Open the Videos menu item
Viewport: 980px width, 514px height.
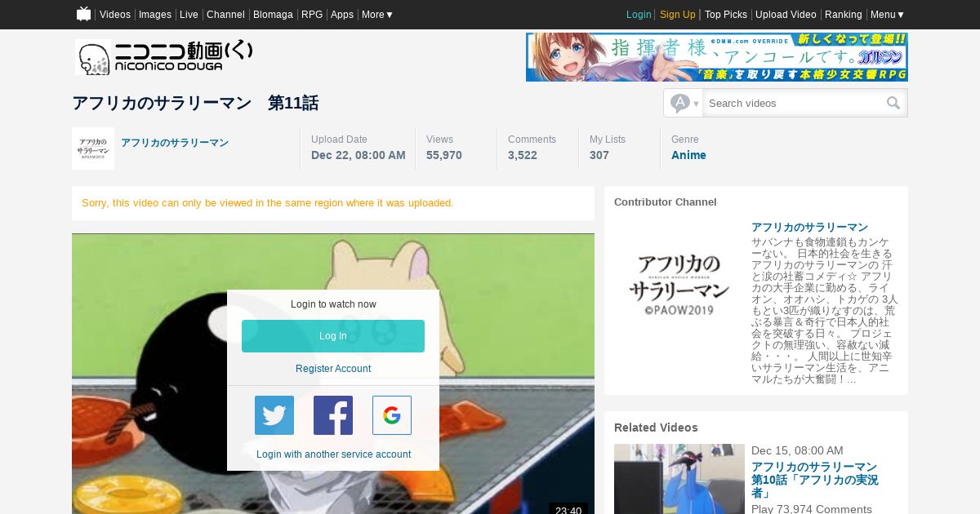tap(115, 15)
